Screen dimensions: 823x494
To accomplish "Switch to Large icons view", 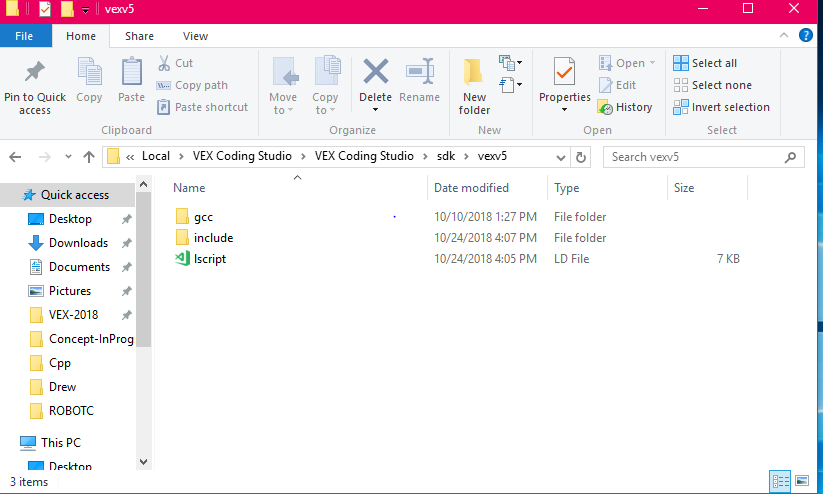I will click(x=802, y=481).
